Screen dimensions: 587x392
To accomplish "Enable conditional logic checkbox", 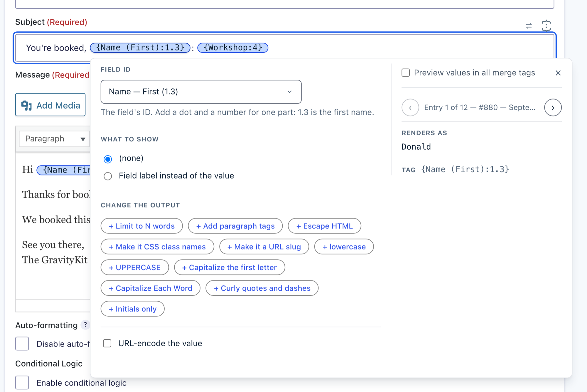I will click(22, 383).
